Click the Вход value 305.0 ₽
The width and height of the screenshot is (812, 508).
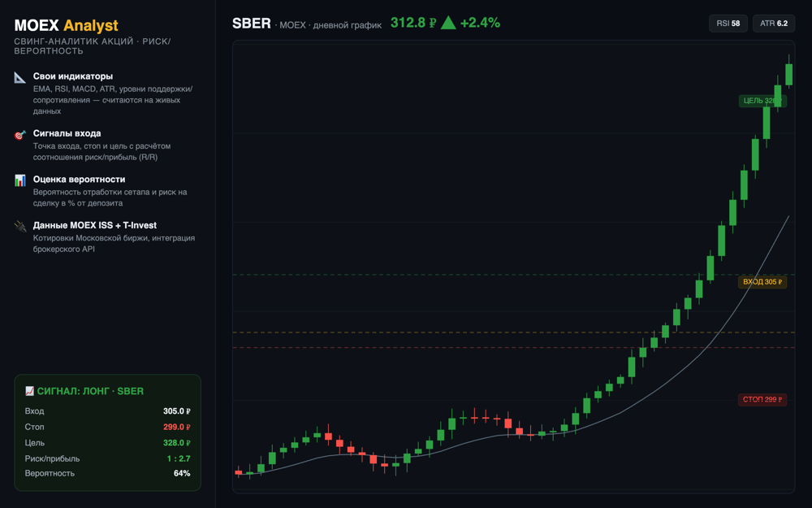click(x=176, y=411)
